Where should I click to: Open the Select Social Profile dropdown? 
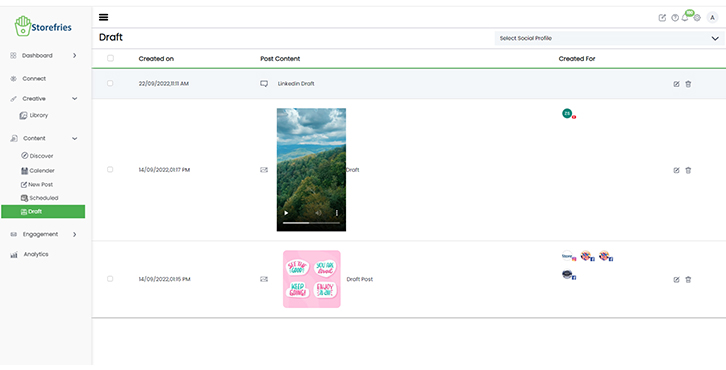(x=609, y=38)
